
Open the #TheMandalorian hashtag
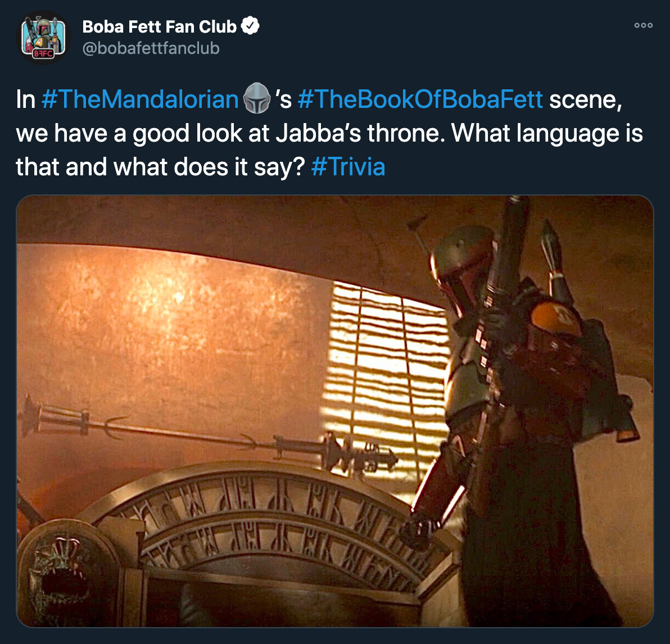pos(140,99)
